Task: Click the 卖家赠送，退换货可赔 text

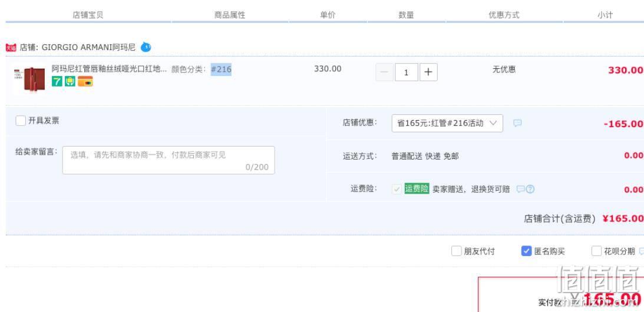Action: pyautogui.click(x=471, y=189)
